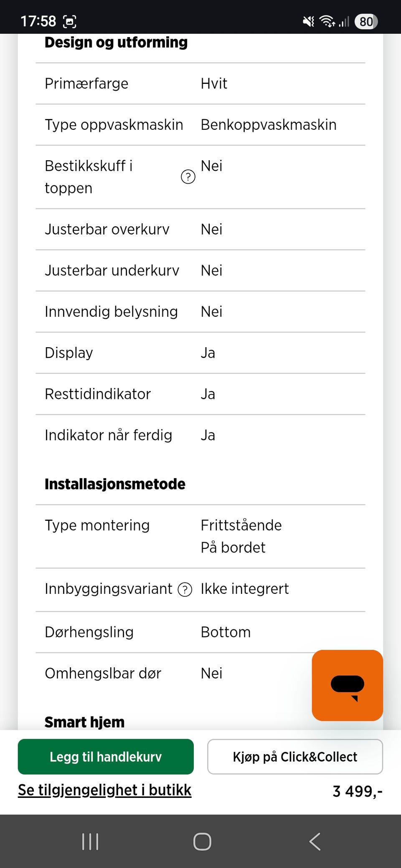Viewport: 401px width, 868px height.
Task: Add product with Legg til handlekurv
Action: (106, 757)
